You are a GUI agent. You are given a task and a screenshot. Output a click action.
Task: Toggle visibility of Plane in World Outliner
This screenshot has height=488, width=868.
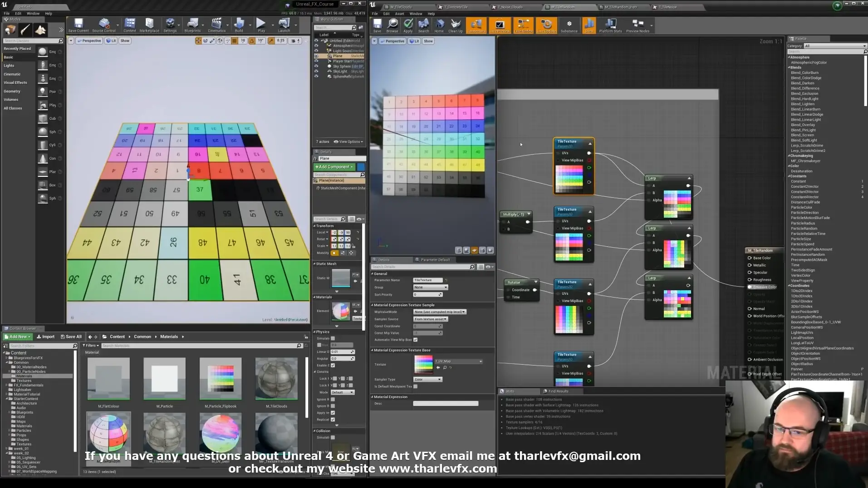click(316, 56)
